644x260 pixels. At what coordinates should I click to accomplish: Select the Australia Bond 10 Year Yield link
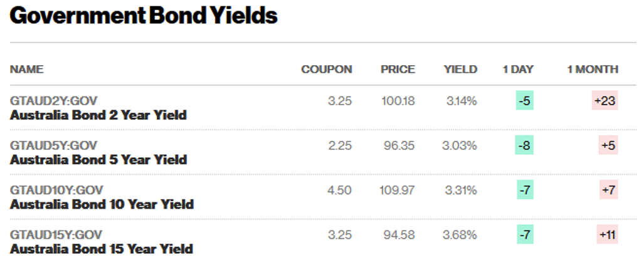click(102, 204)
